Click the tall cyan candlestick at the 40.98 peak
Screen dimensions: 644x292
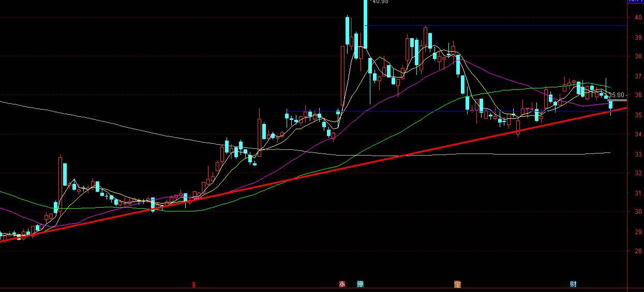(365, 25)
